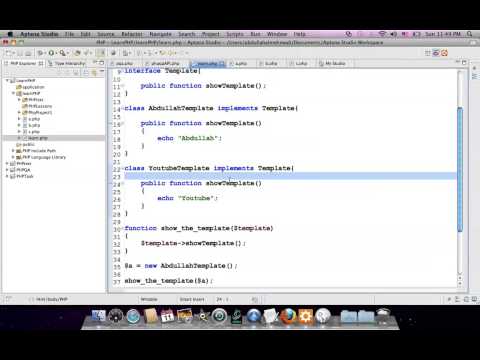Expand the a.php file node
This screenshot has height=360, width=480.
[19, 119]
